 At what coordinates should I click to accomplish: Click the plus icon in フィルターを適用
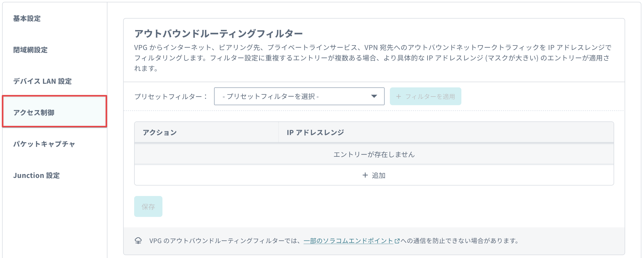point(399,97)
